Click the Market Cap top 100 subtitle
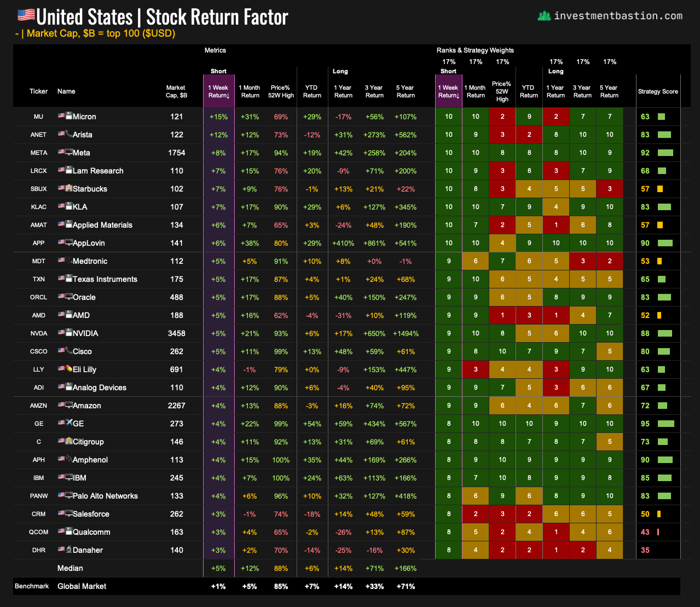Viewport: 700px width, 607px height. (x=95, y=33)
